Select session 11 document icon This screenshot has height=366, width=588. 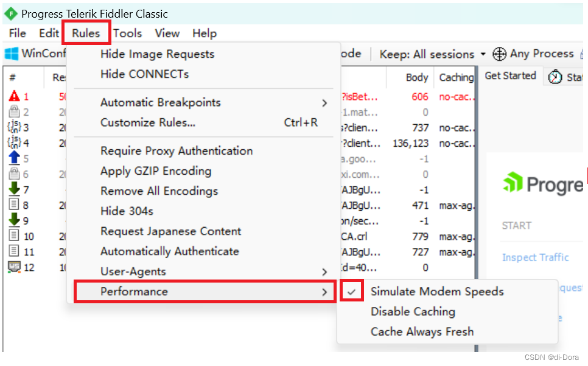pyautogui.click(x=14, y=251)
